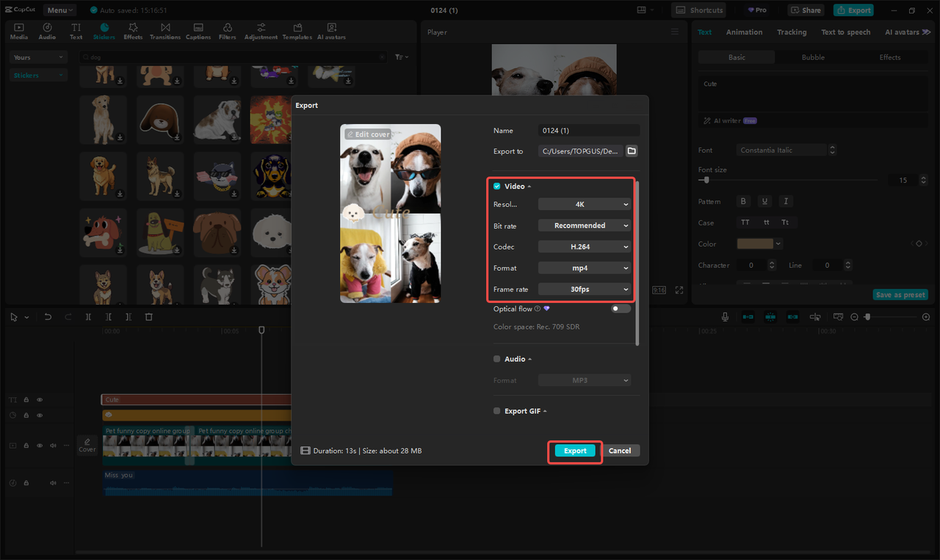Viewport: 940px width, 560px height.
Task: Check the Export GIF checkbox
Action: tap(496, 411)
